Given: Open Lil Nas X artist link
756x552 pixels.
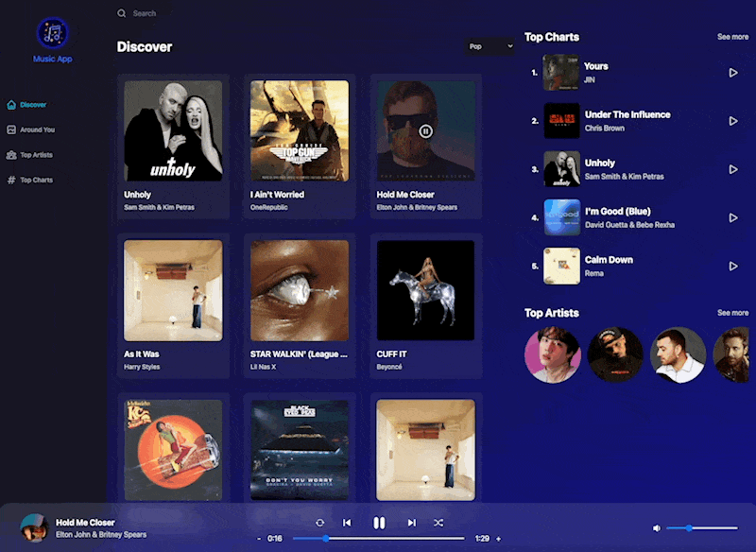Looking at the screenshot, I should click(264, 367).
